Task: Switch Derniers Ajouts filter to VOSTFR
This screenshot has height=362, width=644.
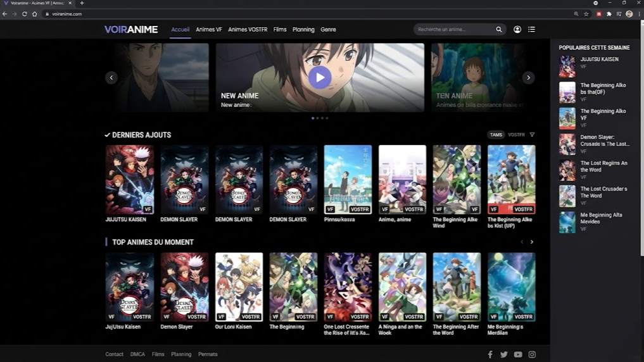Action: click(x=516, y=135)
